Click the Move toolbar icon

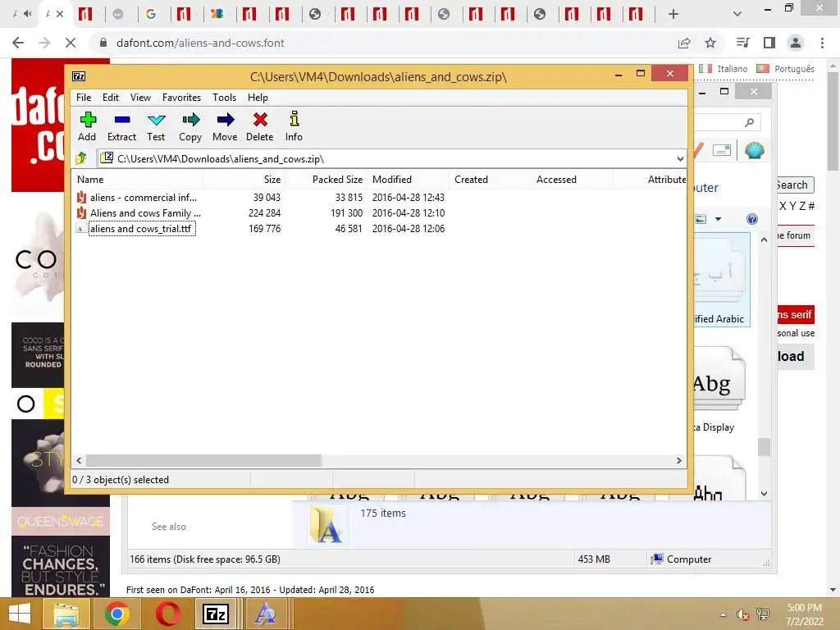tap(225, 126)
